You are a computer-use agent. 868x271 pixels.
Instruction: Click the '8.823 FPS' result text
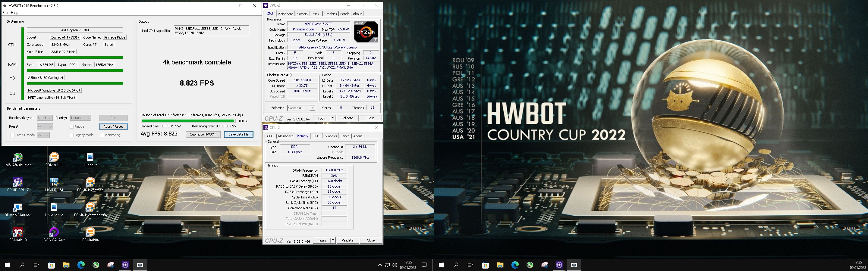click(x=197, y=83)
